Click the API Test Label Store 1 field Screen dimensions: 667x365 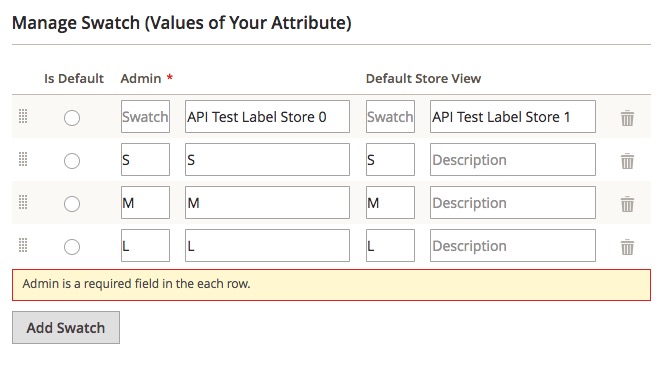(x=513, y=117)
